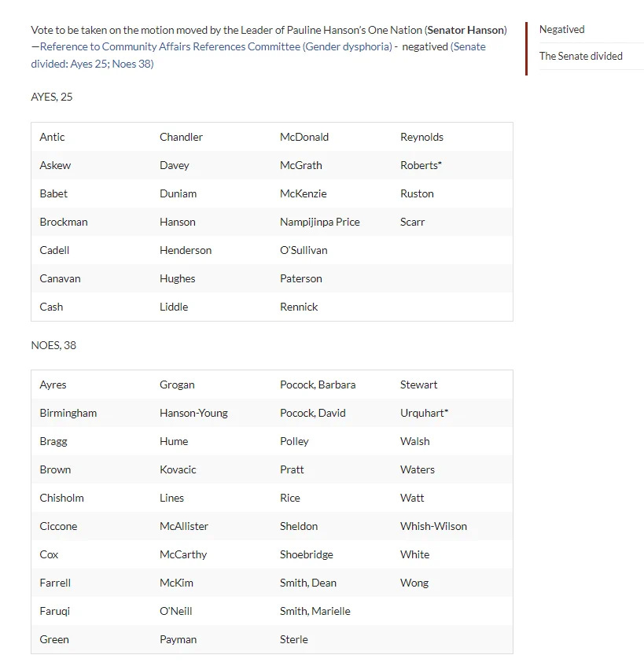644x666 pixels.
Task: Select 'Scarr' in the Ayes table
Action: [x=413, y=223]
